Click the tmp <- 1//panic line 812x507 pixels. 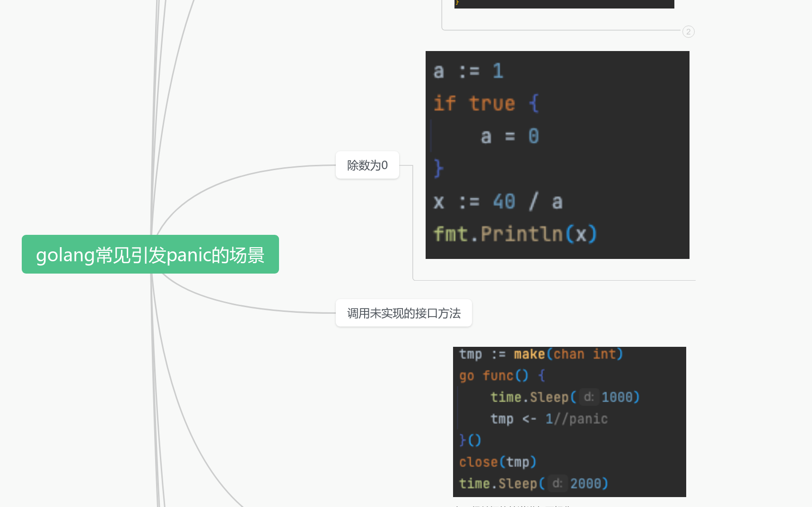pyautogui.click(x=549, y=419)
